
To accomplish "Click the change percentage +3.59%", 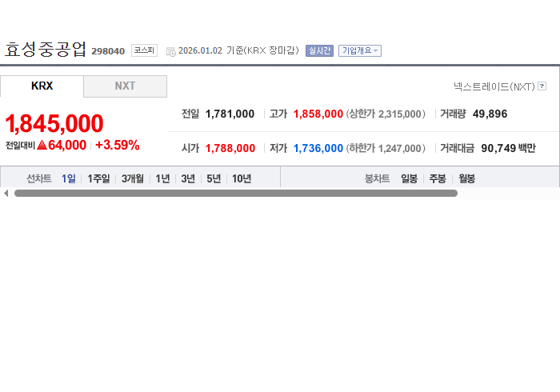I will click(x=117, y=145).
